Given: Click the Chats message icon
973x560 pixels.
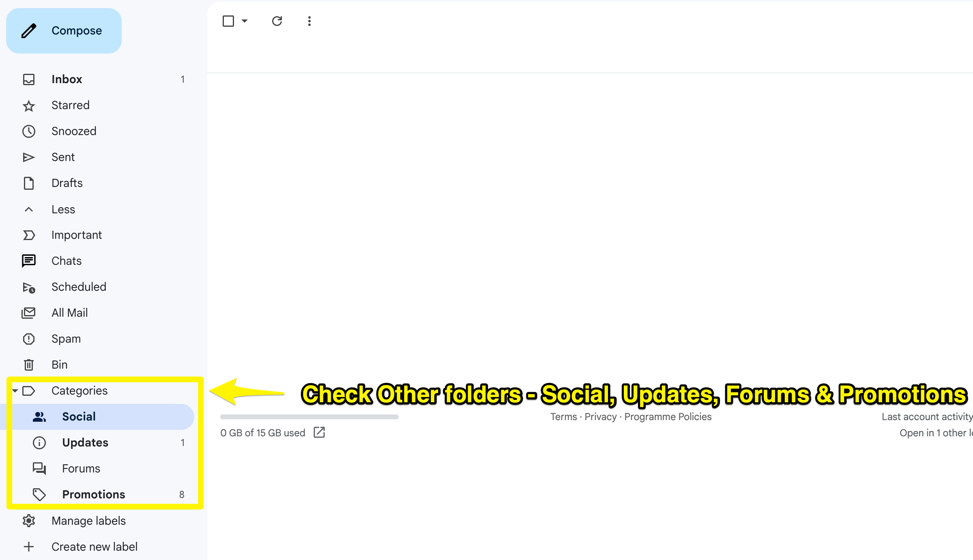Looking at the screenshot, I should (x=29, y=261).
